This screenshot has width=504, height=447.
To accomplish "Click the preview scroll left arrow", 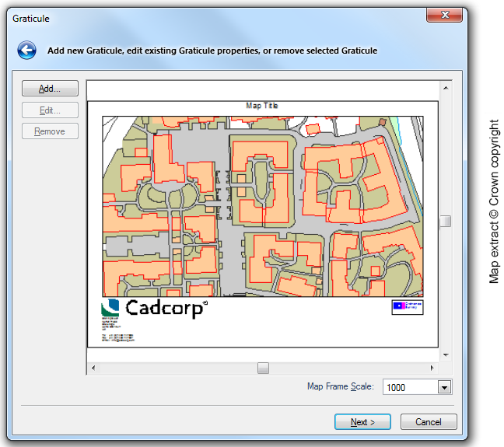I will click(94, 368).
